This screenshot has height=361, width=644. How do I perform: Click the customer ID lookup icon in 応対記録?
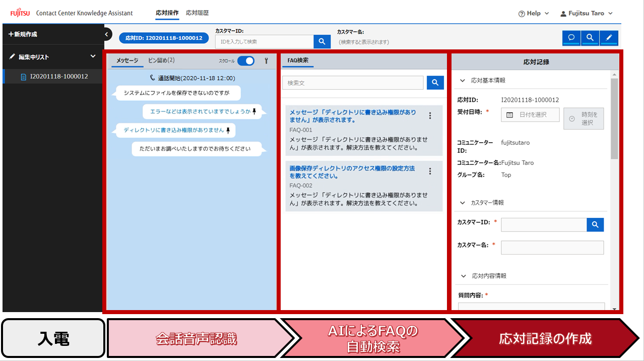click(x=595, y=224)
